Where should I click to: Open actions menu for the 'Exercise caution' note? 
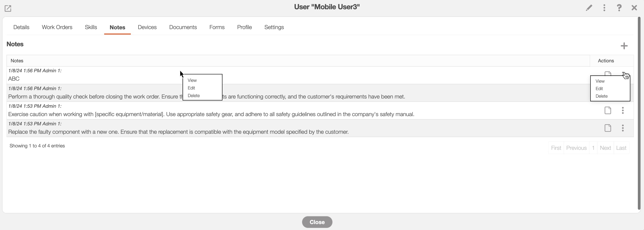coord(623,111)
